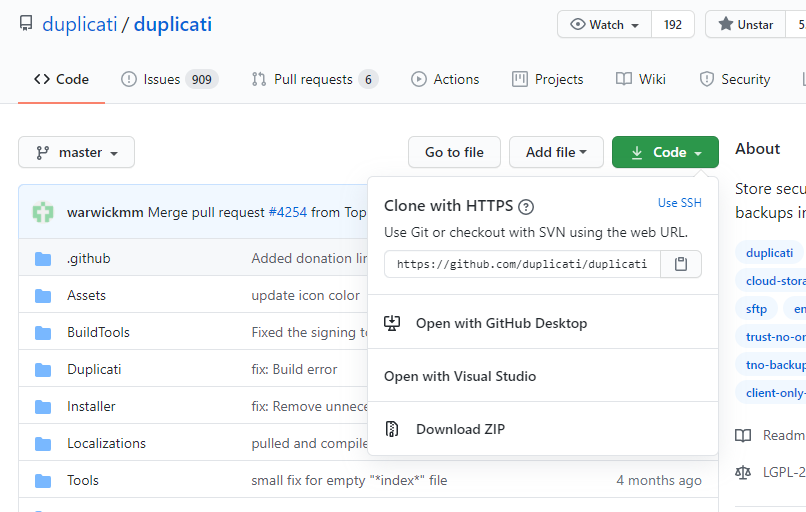Switch to the Code tab
This screenshot has width=806, height=512.
pyautogui.click(x=61, y=79)
